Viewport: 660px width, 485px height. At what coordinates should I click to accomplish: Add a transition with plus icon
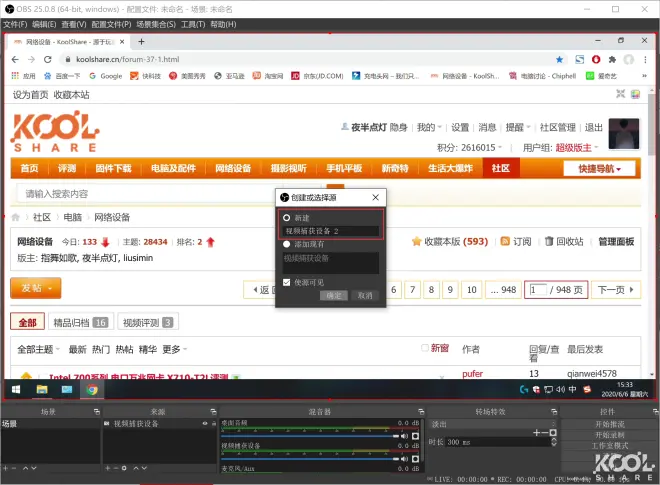click(x=536, y=432)
